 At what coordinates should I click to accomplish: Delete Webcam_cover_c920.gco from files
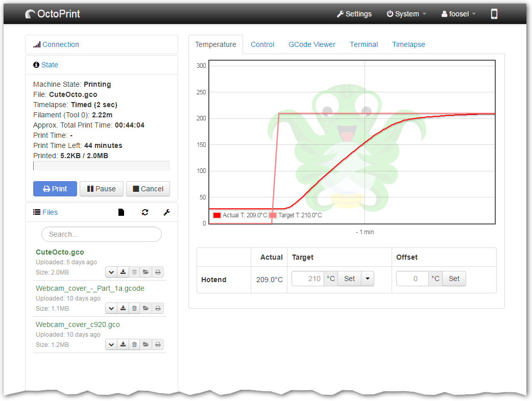(134, 344)
